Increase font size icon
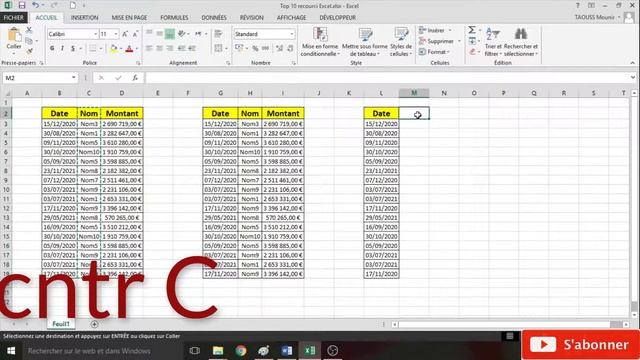Screen dimensions: 640x360 (125, 34)
